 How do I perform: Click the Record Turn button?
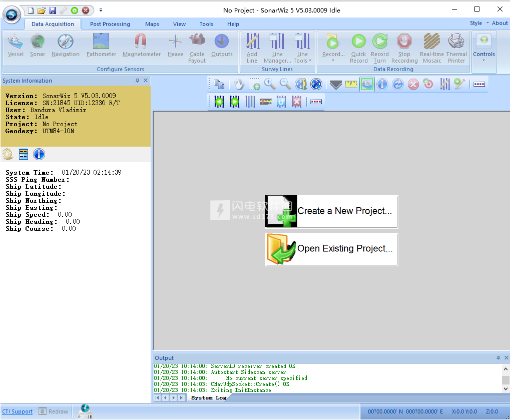(x=379, y=48)
